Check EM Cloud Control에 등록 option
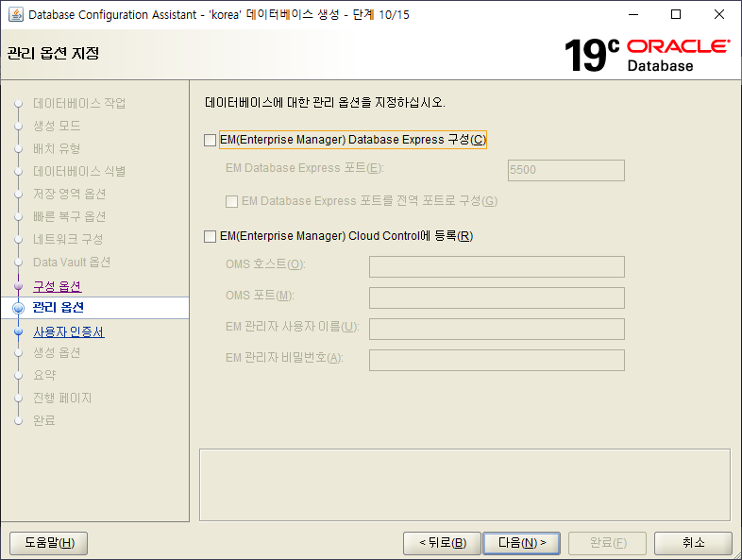Screen dimensions: 742x560 (211, 236)
